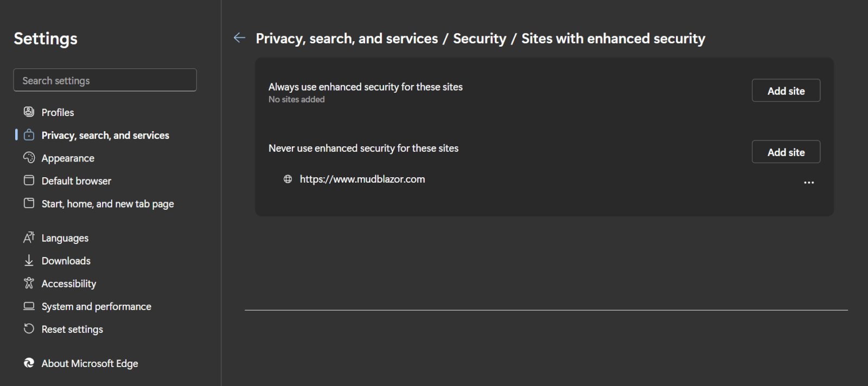Go to Default browser settings
This screenshot has width=868, height=386.
(x=76, y=181)
